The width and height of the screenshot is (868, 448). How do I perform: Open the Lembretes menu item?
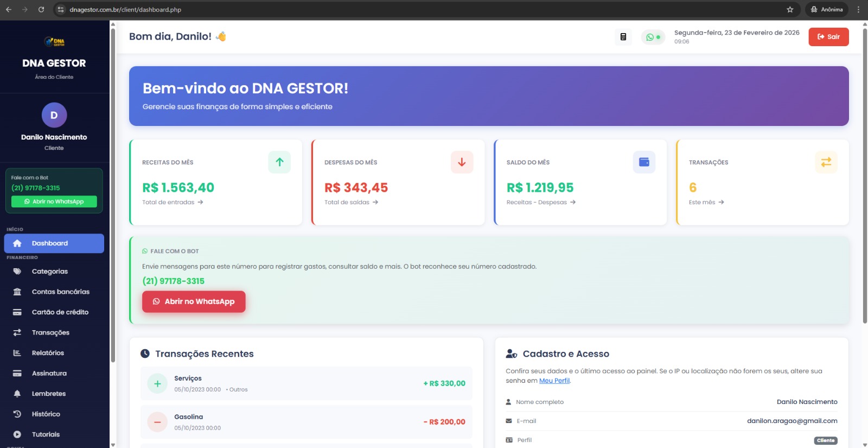click(49, 394)
